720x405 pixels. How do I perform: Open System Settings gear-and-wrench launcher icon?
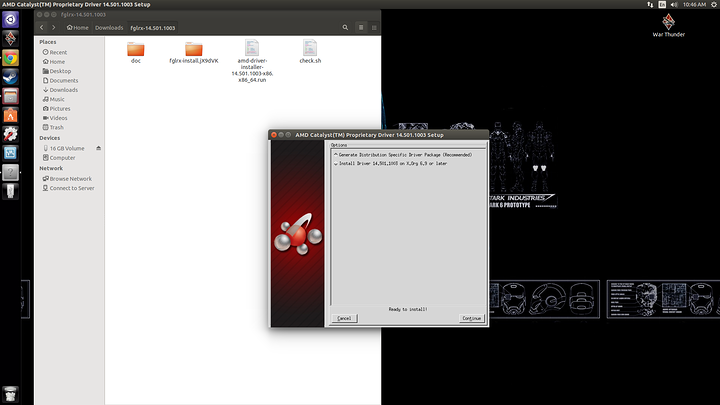(x=10, y=134)
